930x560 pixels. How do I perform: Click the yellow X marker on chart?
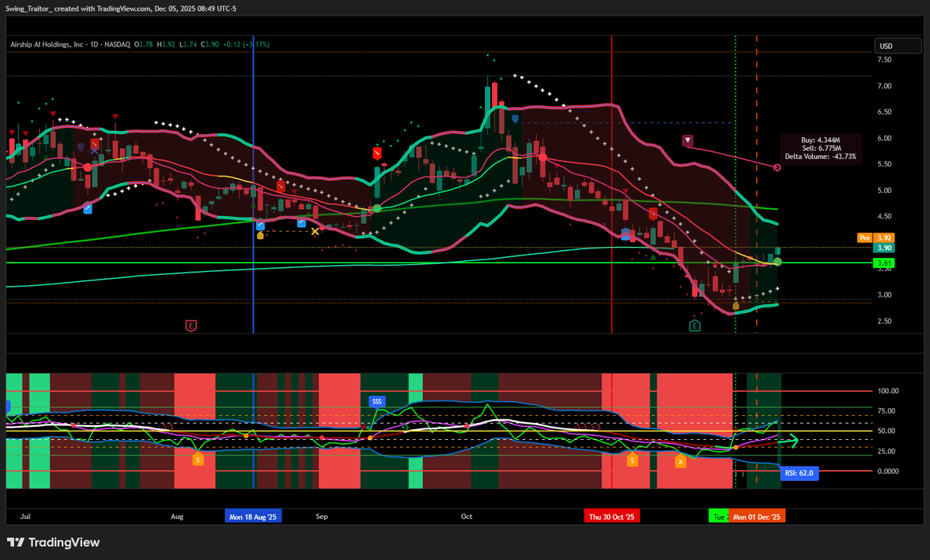tap(315, 231)
